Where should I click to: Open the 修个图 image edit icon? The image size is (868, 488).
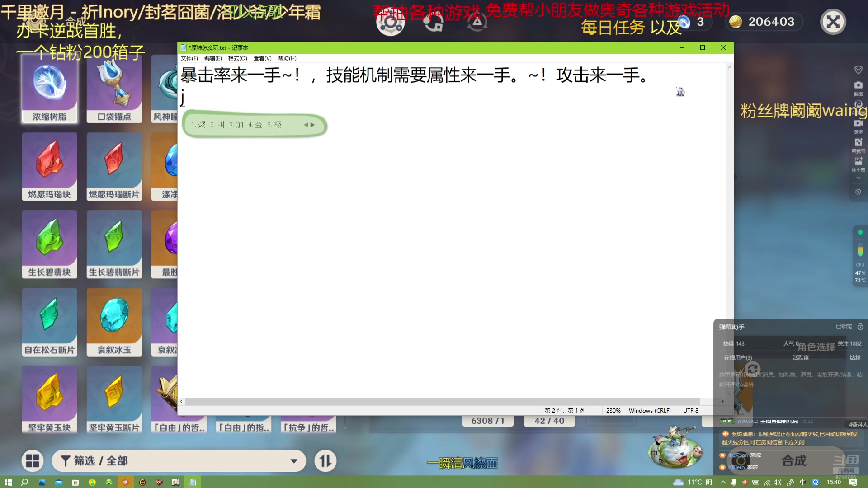[x=858, y=164]
